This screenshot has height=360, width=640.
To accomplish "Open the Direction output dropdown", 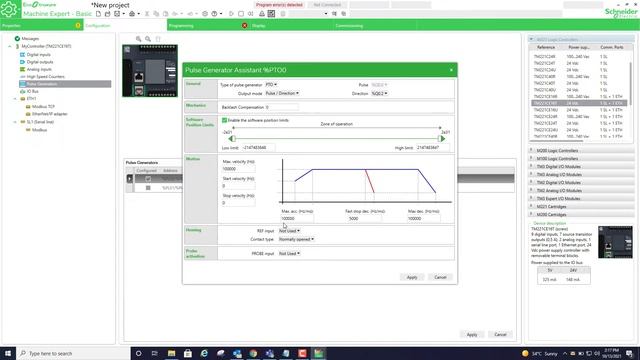I will pos(380,93).
